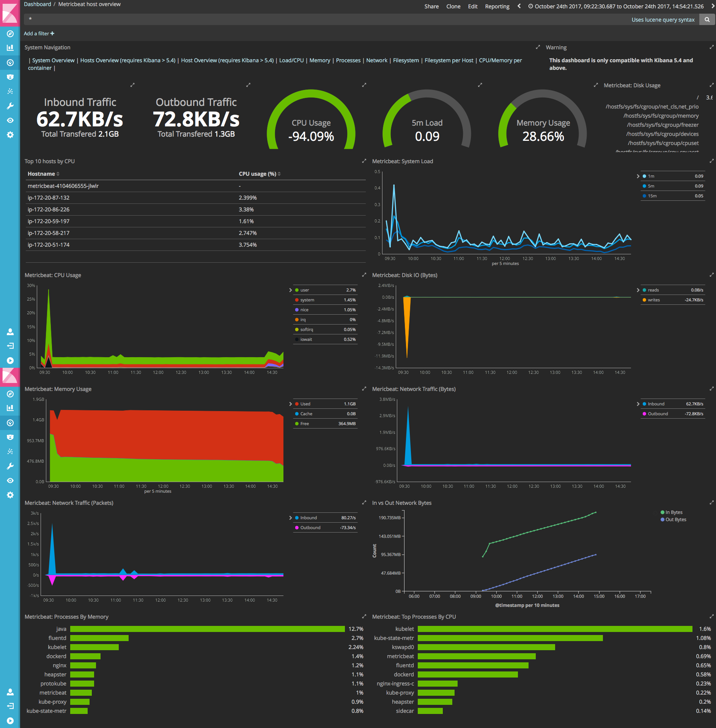Step time range forward with right arrow
This screenshot has height=728, width=716.
coord(713,6)
